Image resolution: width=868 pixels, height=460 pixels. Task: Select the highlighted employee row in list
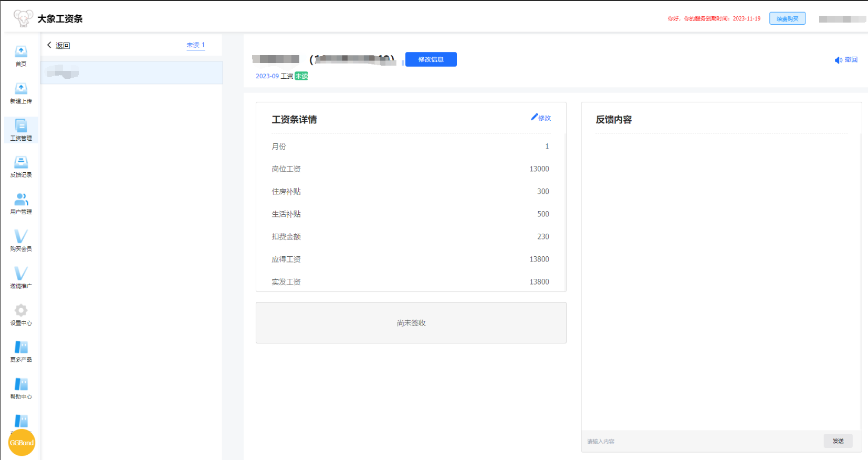(x=132, y=72)
